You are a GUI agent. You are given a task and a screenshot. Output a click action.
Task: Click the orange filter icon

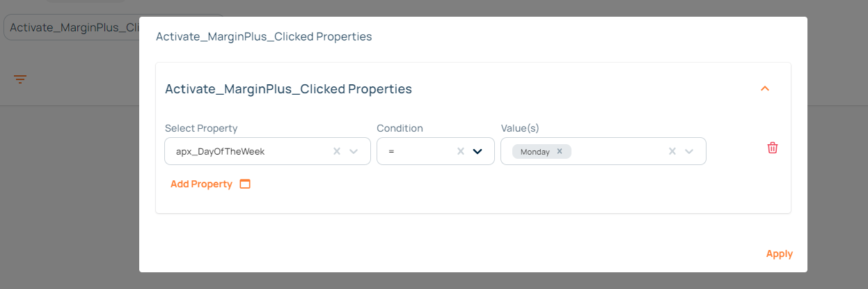(20, 79)
